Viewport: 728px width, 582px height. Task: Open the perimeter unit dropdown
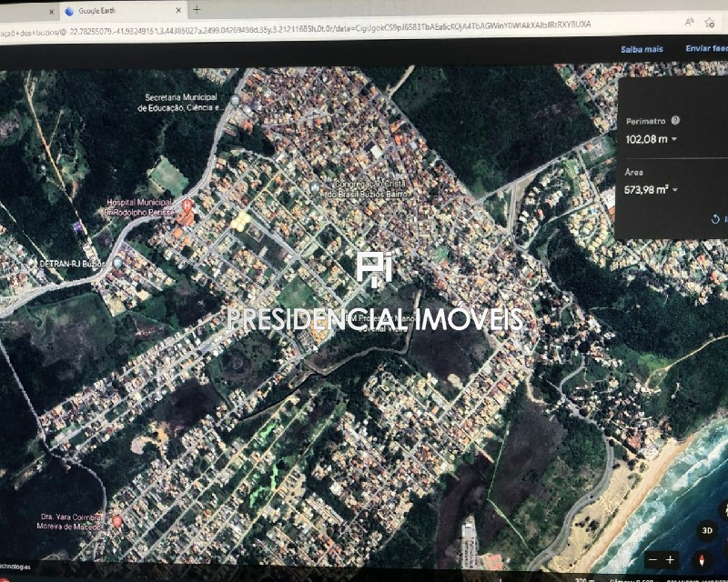674,139
